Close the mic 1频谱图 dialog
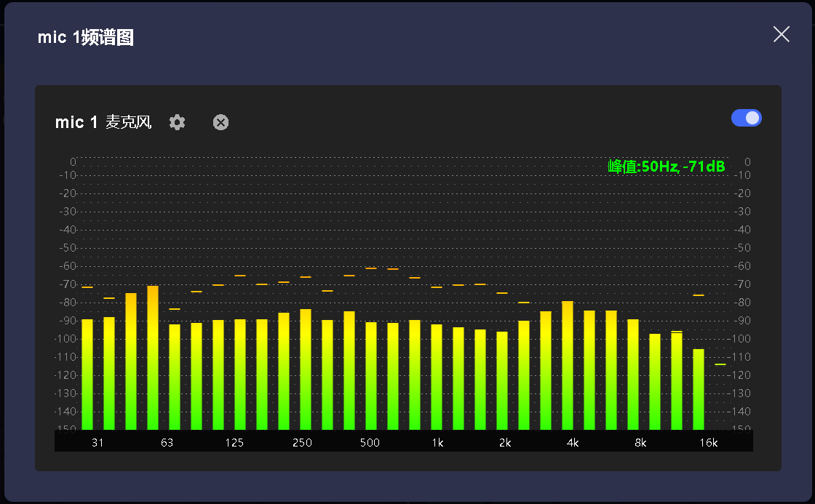The height and width of the screenshot is (504, 815). 781,34
